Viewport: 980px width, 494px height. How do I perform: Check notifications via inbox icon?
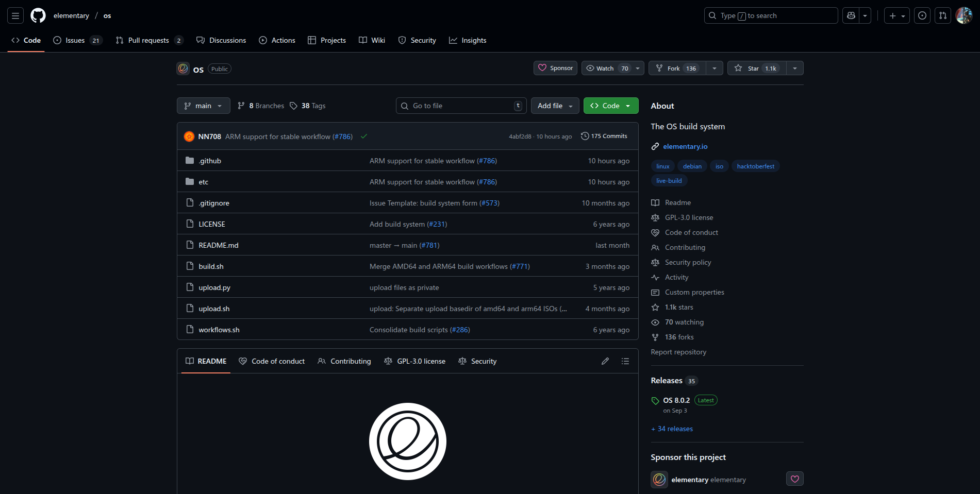point(922,15)
